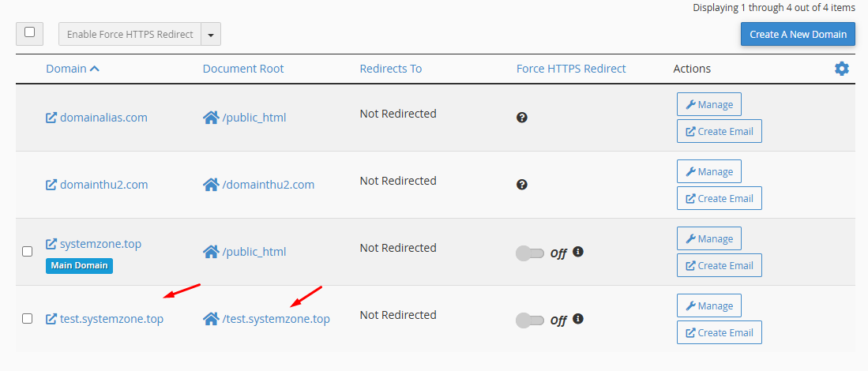
Task: Click the home icon for /domainthu2.com
Action: [x=211, y=185]
